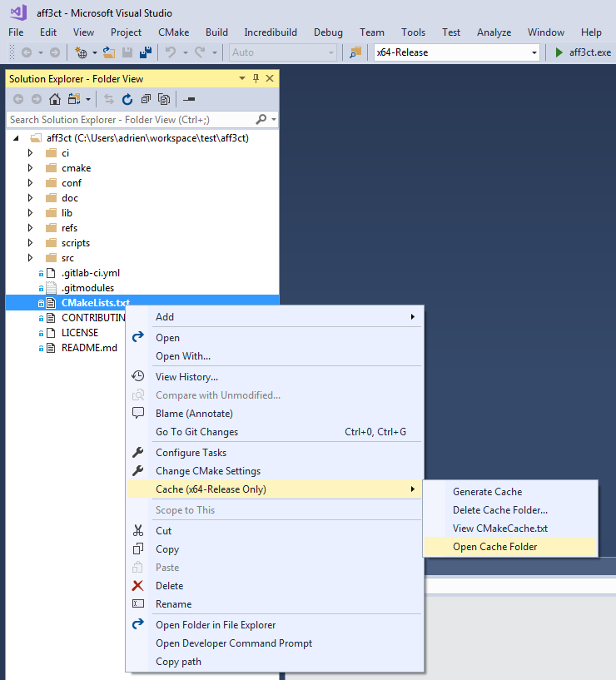The image size is (616, 680).
Task: Click the Solution Explorer back arrow
Action: (18, 99)
